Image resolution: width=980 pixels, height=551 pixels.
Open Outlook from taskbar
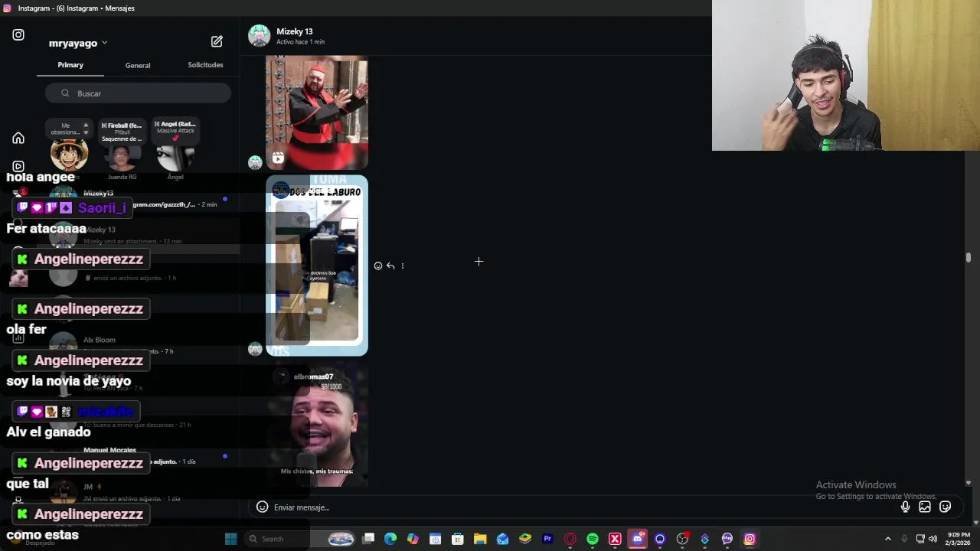point(502,539)
